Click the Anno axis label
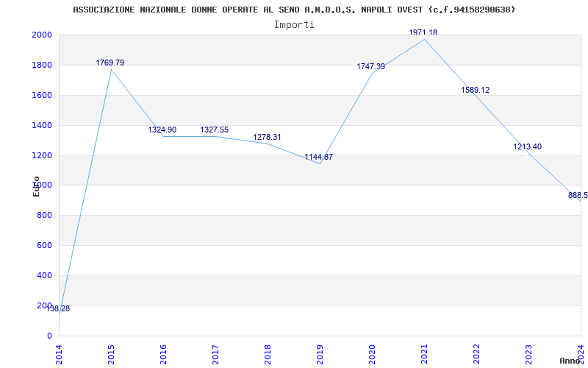Screen dimensions: 588x368 [570, 361]
